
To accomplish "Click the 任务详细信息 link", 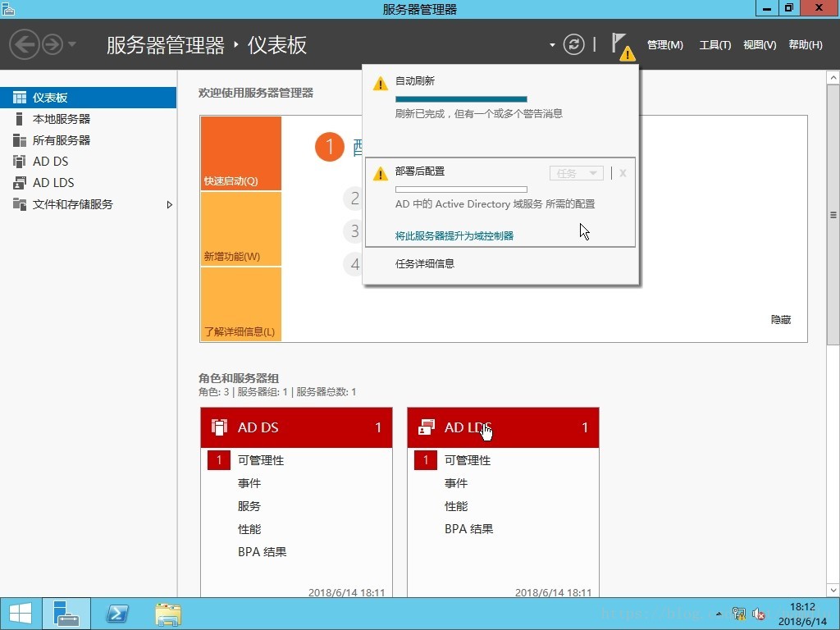I will point(425,263).
